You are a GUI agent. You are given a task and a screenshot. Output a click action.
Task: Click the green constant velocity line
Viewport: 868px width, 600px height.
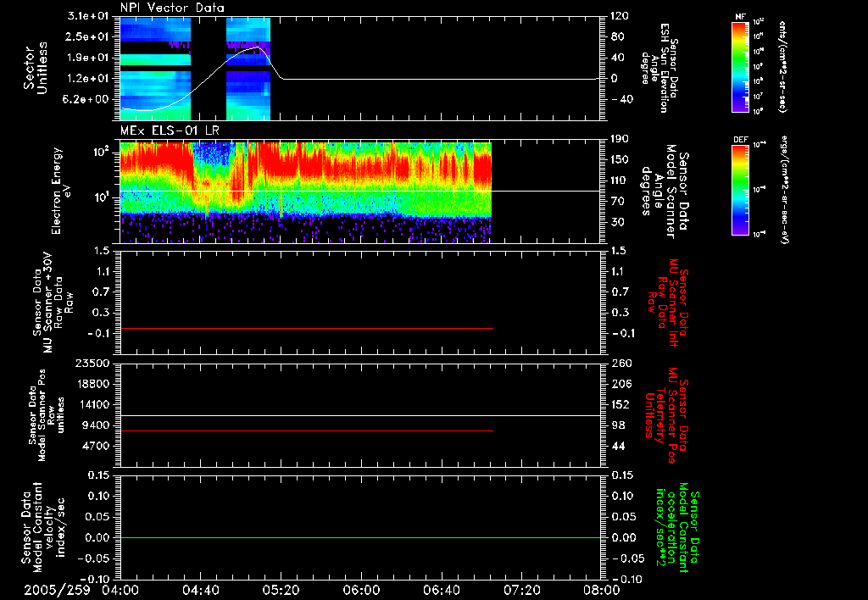tap(360, 537)
